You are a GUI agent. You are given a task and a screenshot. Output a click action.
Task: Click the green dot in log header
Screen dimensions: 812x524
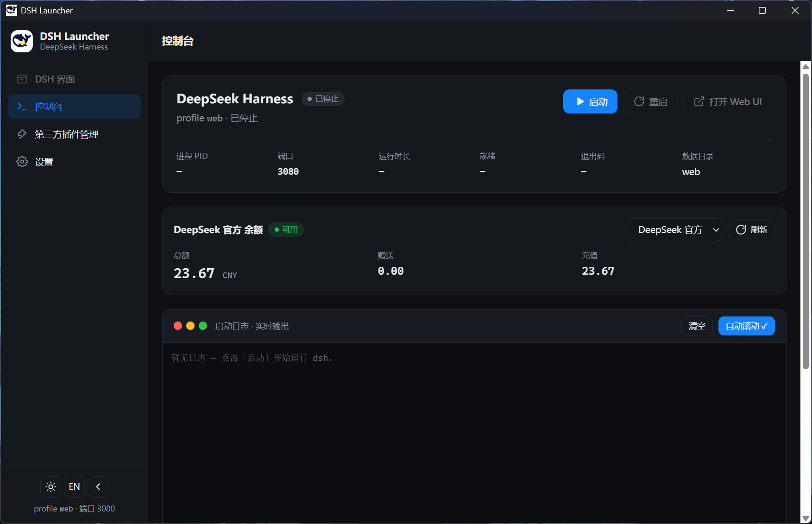[x=203, y=326]
